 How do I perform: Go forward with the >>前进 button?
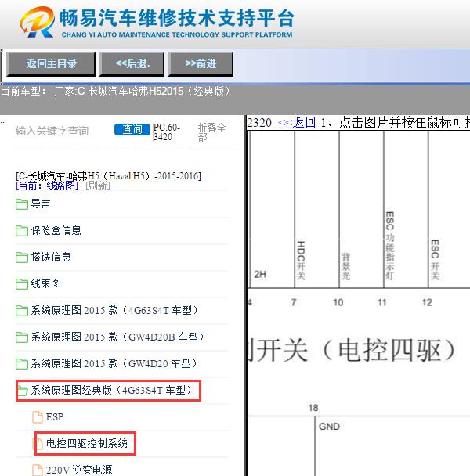201,64
